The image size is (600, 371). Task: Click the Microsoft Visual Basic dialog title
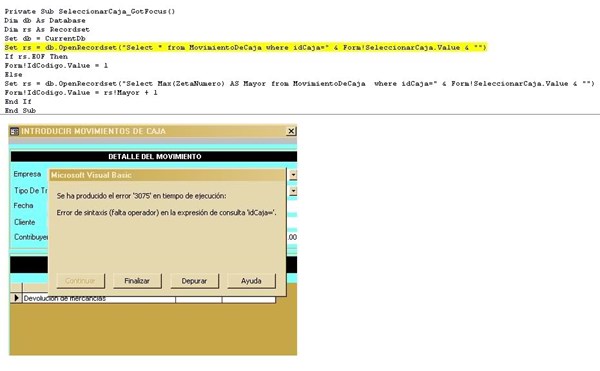click(91, 175)
